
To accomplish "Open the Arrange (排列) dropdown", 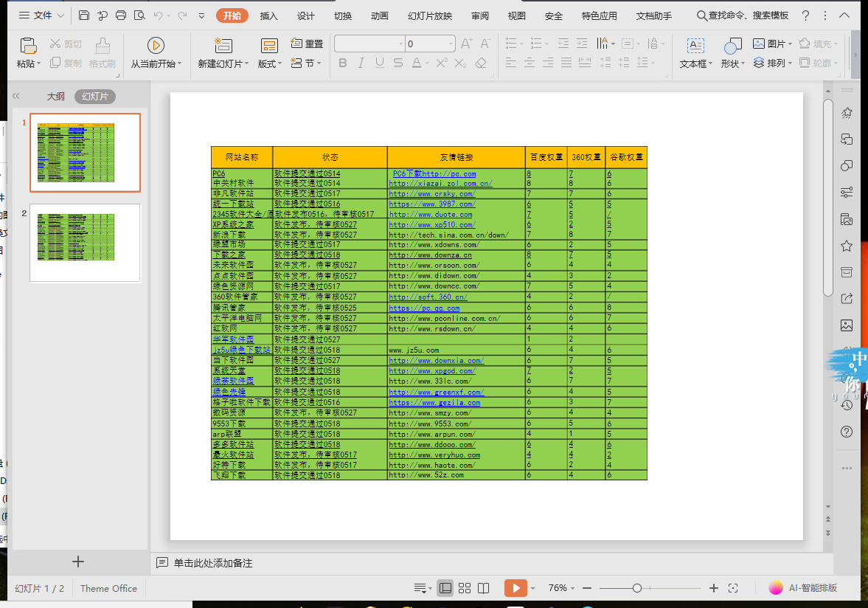I will 773,63.
